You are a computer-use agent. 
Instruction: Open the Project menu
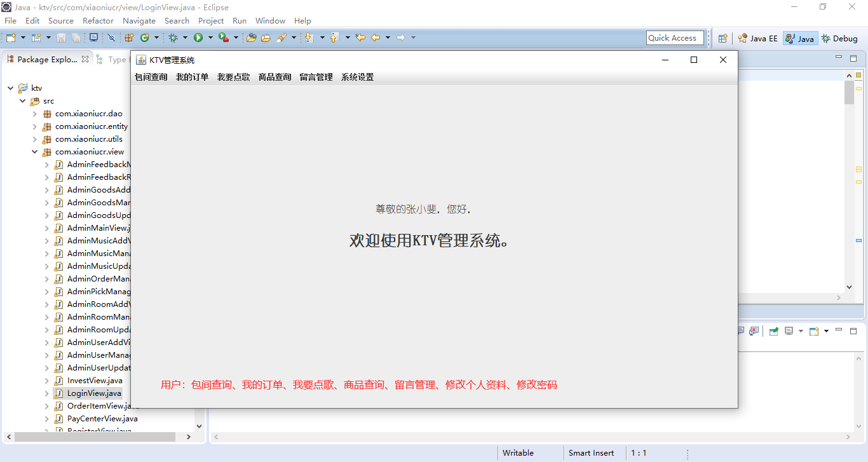point(211,21)
